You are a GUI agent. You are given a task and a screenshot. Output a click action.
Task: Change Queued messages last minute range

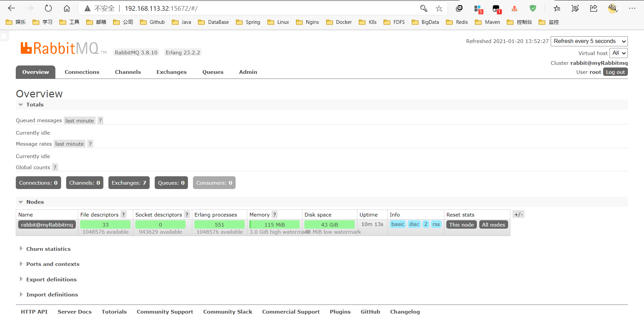(80, 121)
